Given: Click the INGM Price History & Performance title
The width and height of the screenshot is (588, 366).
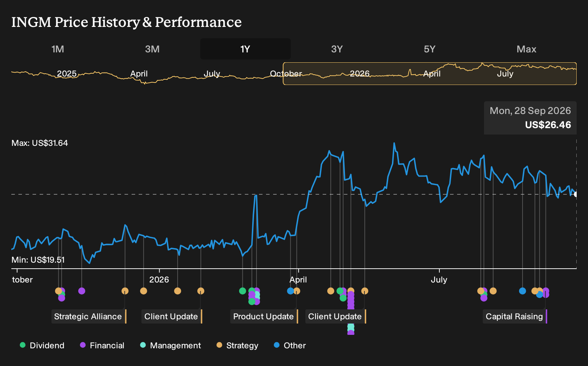Looking at the screenshot, I should [127, 22].
